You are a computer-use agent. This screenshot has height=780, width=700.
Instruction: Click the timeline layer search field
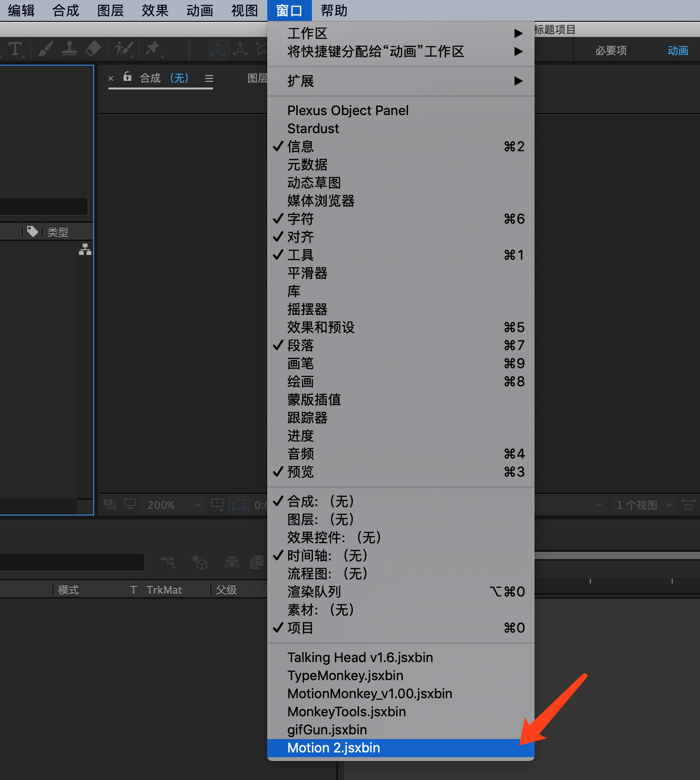(x=72, y=562)
